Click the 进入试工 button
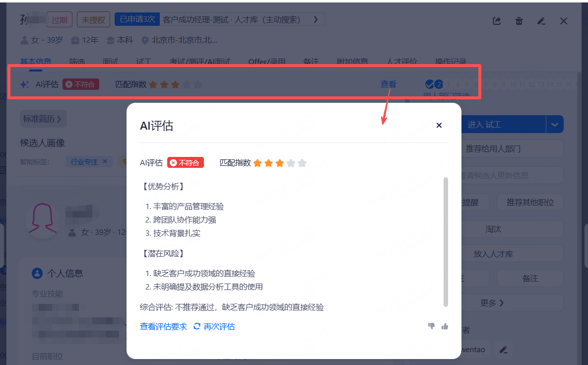The image size is (588, 365). (503, 125)
